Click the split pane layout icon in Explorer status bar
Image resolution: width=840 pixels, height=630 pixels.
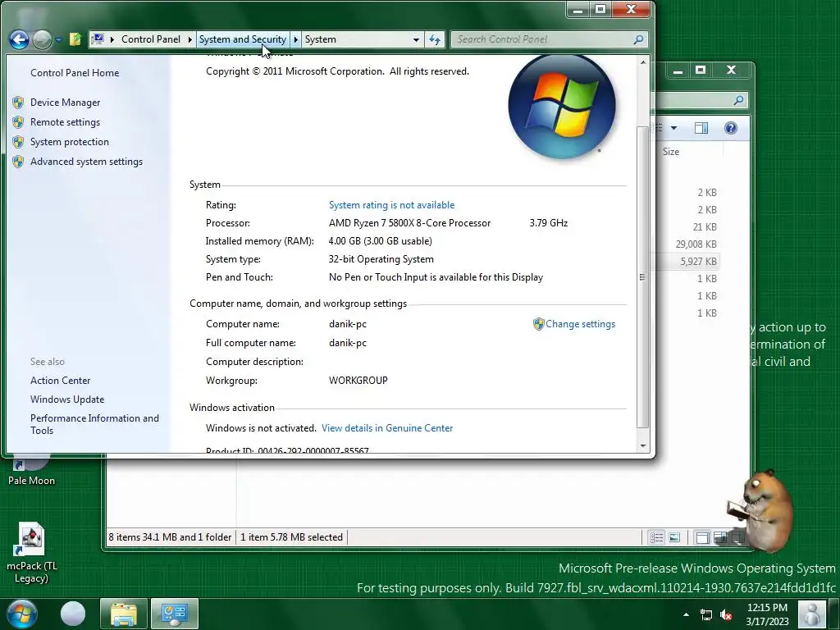pyautogui.click(x=720, y=537)
